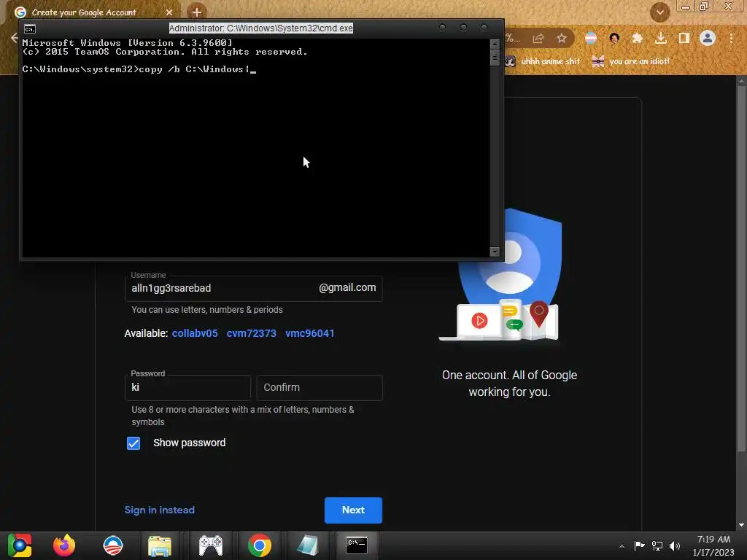Click the cmd window title bar text

click(x=261, y=28)
